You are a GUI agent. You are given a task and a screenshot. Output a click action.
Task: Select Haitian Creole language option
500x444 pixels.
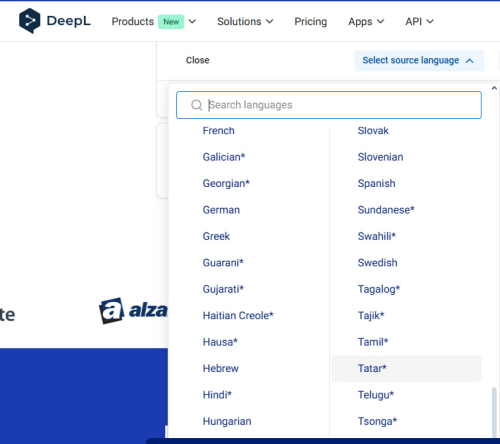click(x=238, y=315)
